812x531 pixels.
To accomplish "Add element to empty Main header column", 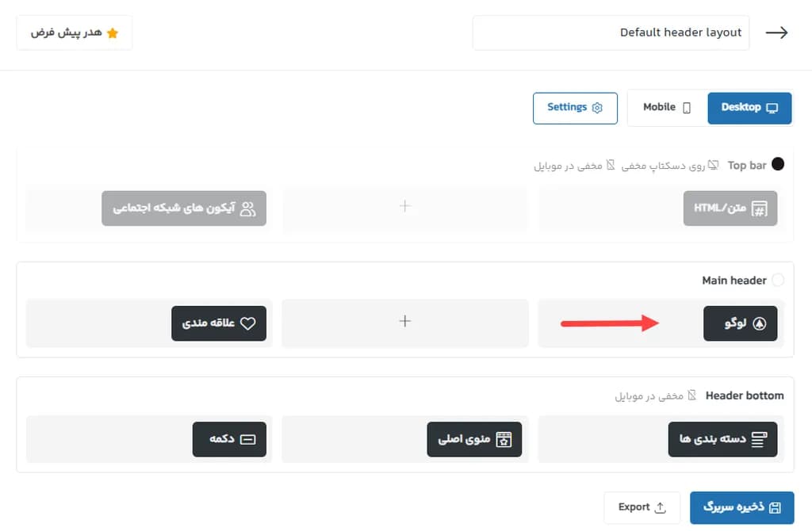I will click(x=405, y=322).
